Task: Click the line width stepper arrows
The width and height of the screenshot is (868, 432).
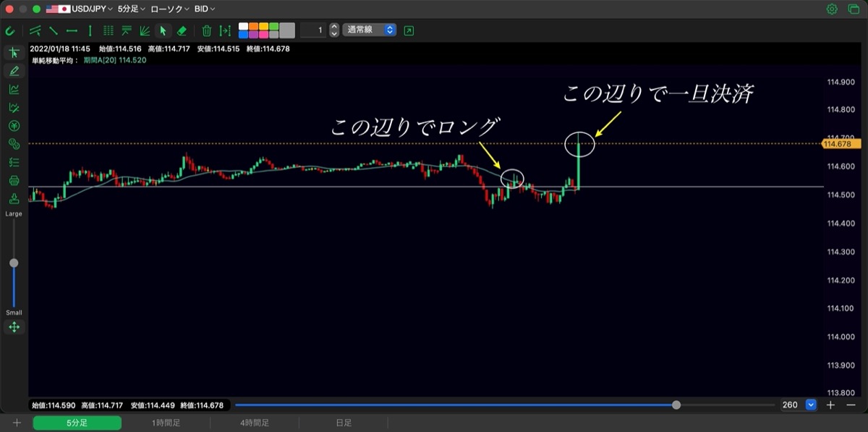Action: point(333,30)
